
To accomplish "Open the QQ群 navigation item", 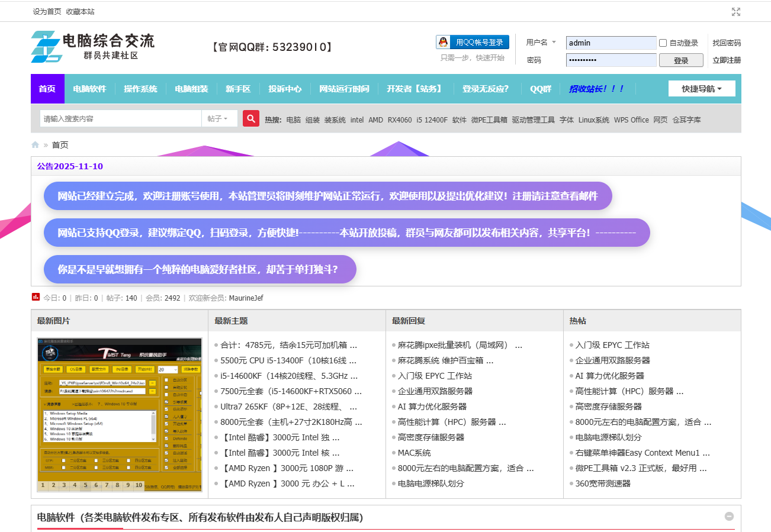I will 540,89.
